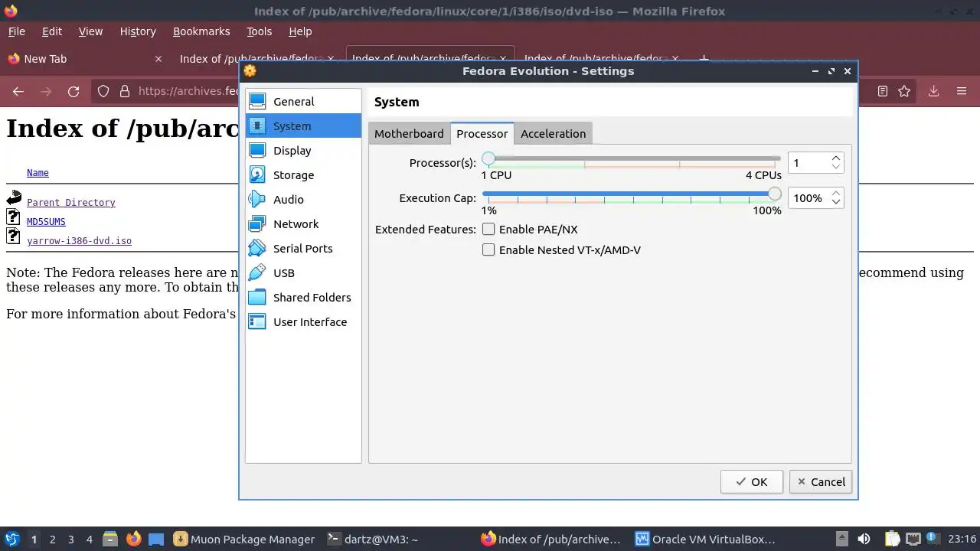Screen dimensions: 980x551
Task: Open MD5SUMS file link
Action: [x=46, y=222]
